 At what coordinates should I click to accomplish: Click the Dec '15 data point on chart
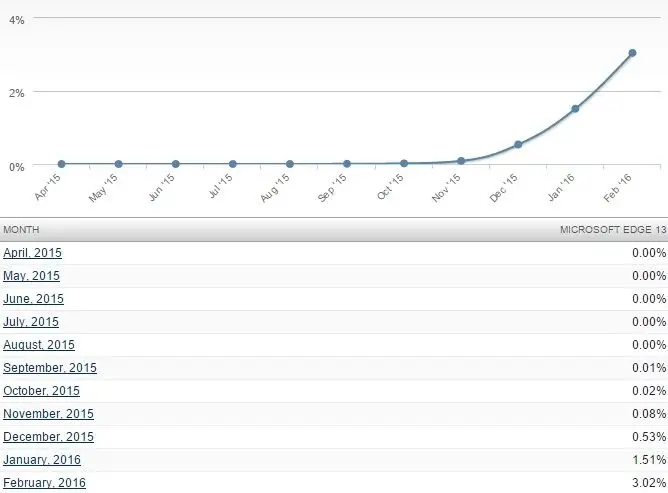pos(518,144)
